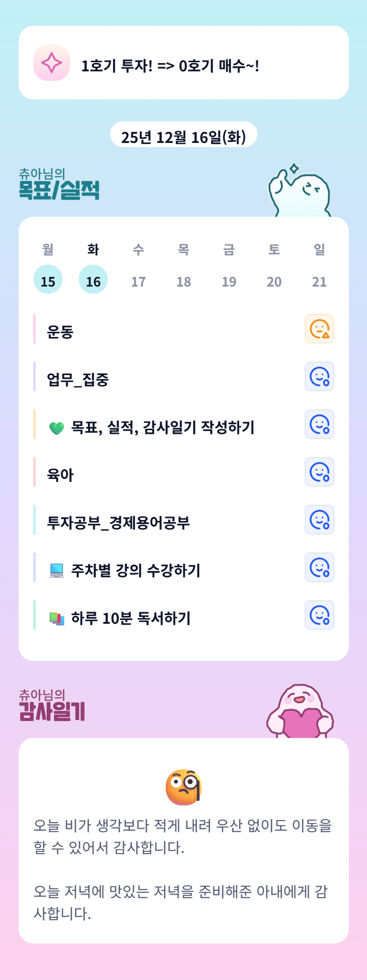Image resolution: width=367 pixels, height=980 pixels.
Task: Tap the smiley icon for 목표, 실적, 감사일기 작성하기
Action: point(319,424)
